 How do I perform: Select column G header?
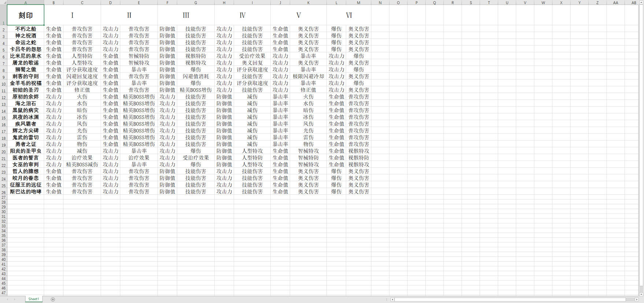pos(196,3)
